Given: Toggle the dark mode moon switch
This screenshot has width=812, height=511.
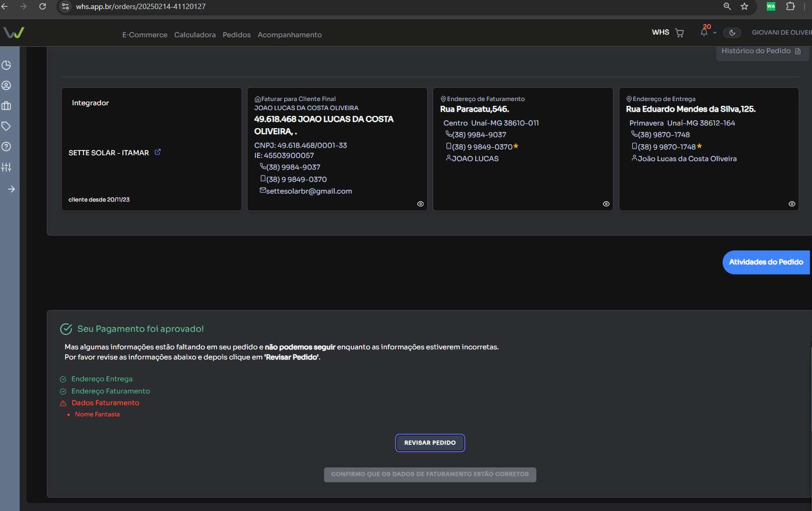Looking at the screenshot, I should [732, 33].
